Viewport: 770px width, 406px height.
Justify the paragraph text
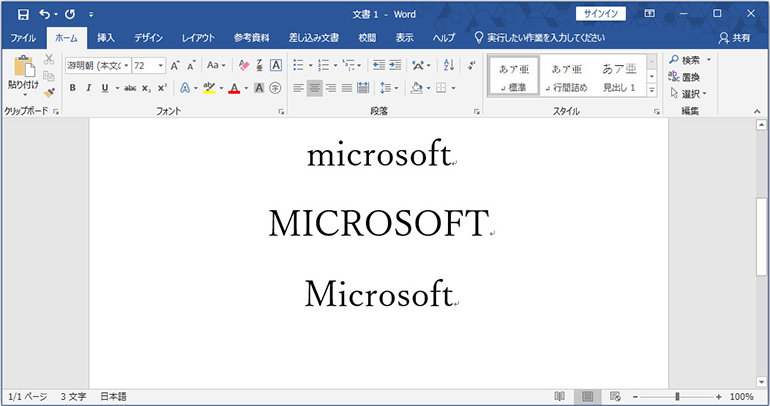pos(347,88)
